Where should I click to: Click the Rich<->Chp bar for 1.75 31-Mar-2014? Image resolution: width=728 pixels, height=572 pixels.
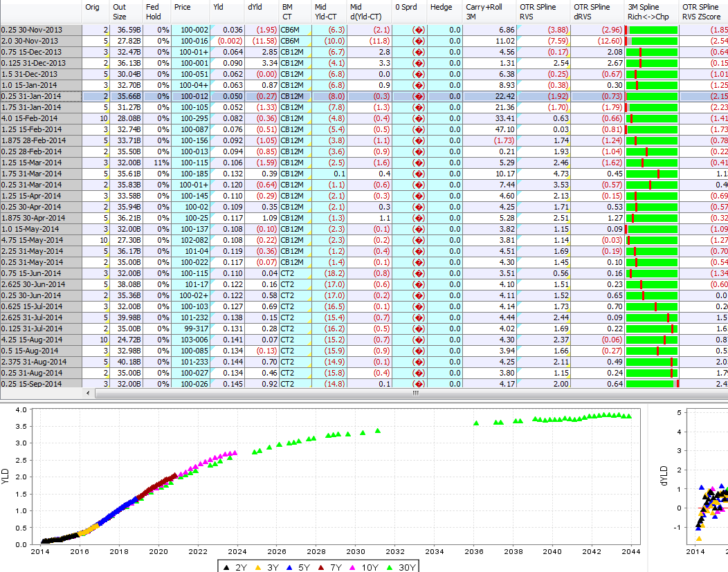651,174
